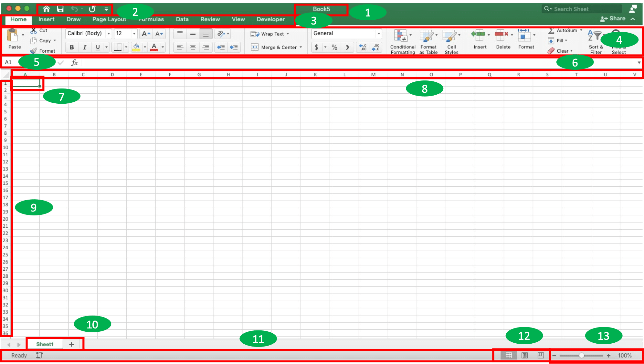This screenshot has width=644, height=364.
Task: Toggle Italic formatting
Action: pyautogui.click(x=85, y=47)
